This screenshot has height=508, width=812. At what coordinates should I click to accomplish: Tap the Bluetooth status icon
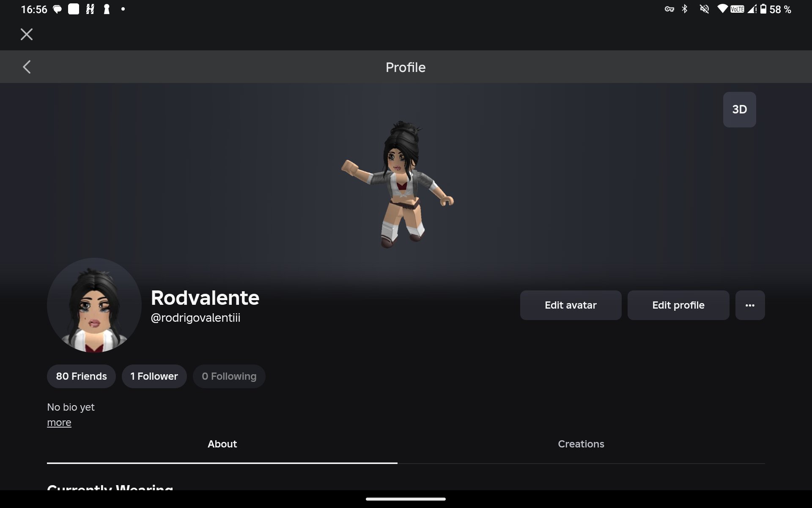point(685,9)
